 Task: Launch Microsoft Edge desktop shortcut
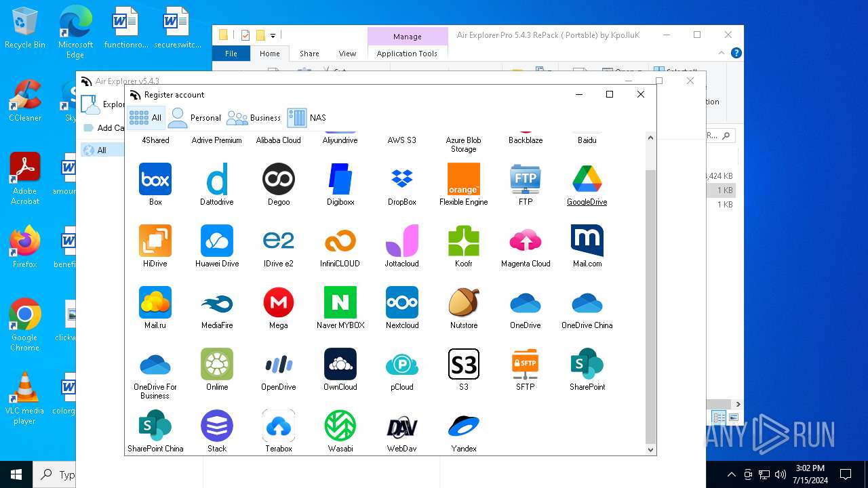tap(75, 33)
